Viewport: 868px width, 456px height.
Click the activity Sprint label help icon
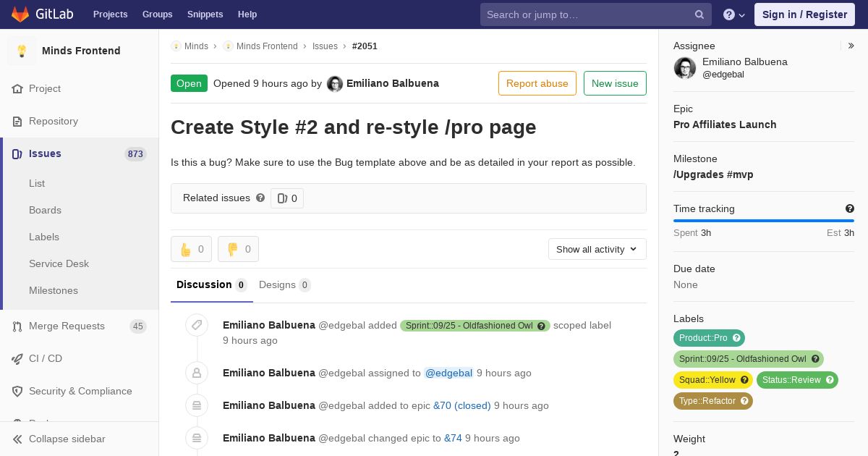541,326
